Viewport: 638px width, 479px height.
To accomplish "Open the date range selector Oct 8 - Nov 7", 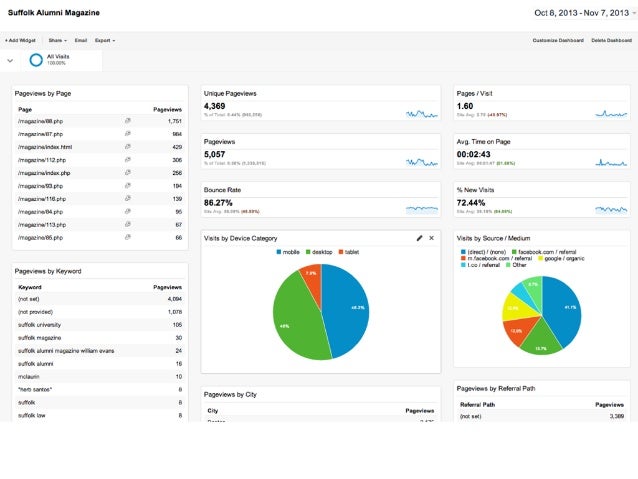I will (x=584, y=13).
